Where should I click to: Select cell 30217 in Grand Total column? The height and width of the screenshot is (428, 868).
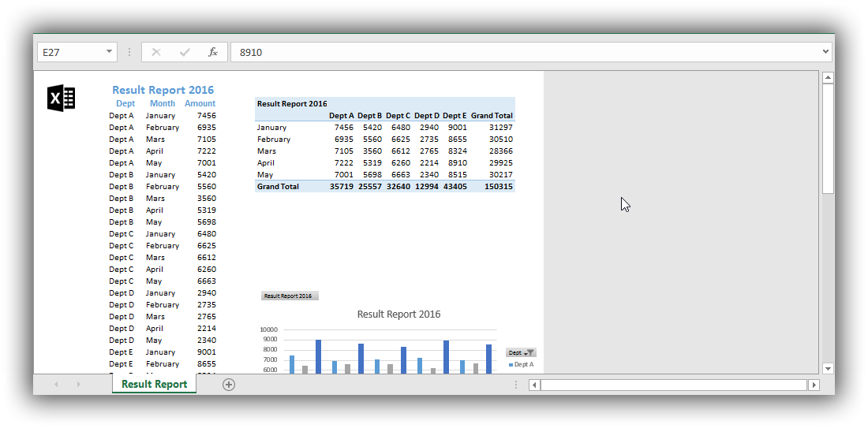click(x=501, y=175)
